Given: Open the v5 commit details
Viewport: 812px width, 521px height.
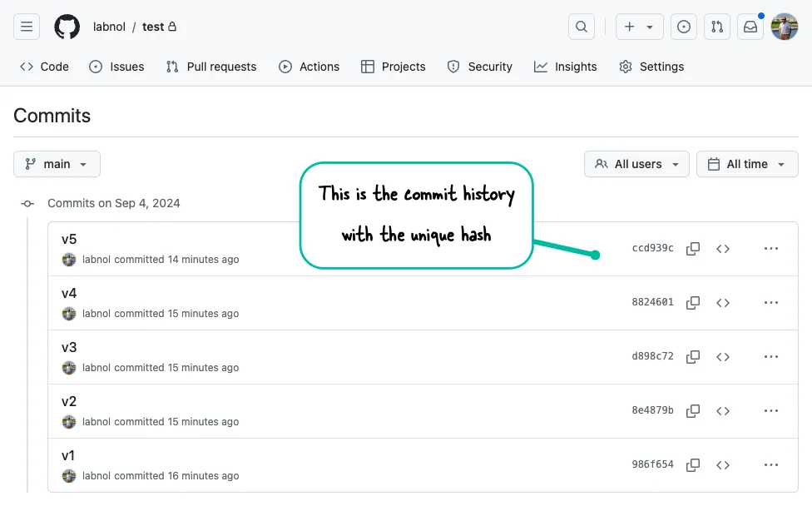Looking at the screenshot, I should point(69,239).
